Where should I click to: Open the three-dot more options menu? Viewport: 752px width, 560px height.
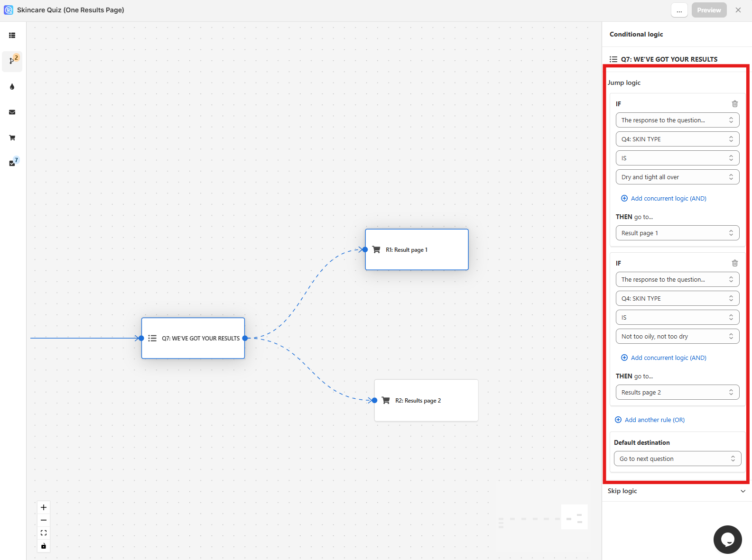[x=679, y=10]
